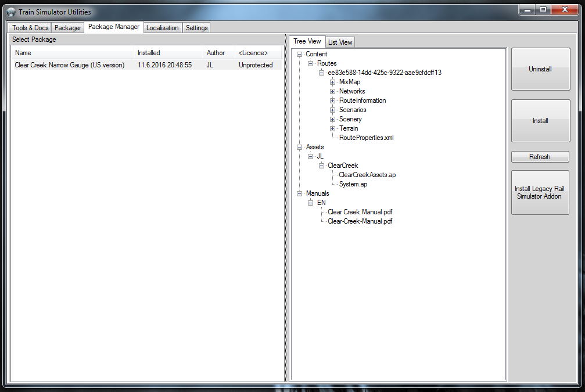Select Clear-Creek-Manual.pdf with hyphens
Image resolution: width=585 pixels, height=392 pixels.
(x=360, y=221)
